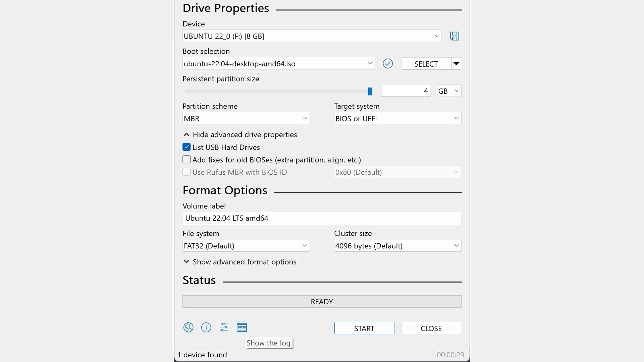This screenshot has height=362, width=644.
Task: Show the log icon
Action: [x=242, y=327]
